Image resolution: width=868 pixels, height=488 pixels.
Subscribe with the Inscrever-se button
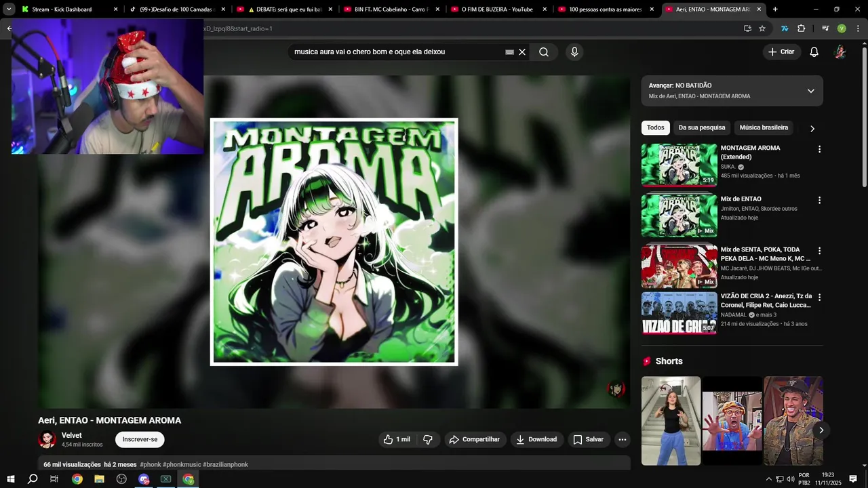pos(140,440)
